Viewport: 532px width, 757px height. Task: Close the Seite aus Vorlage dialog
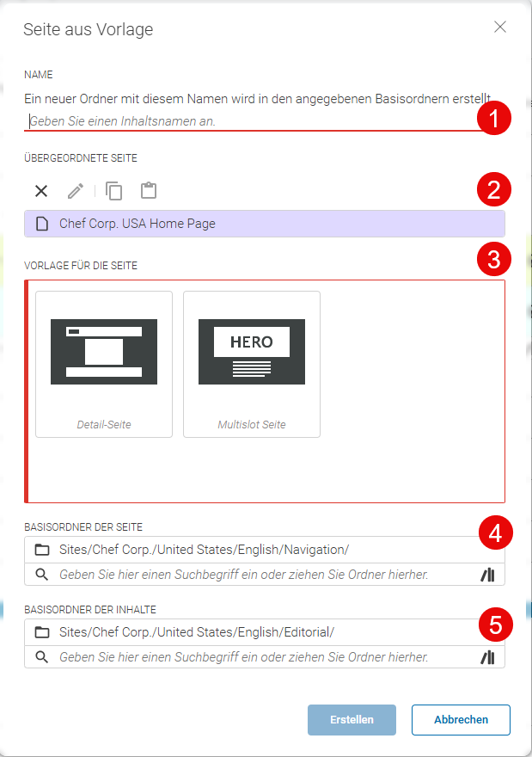coord(500,27)
